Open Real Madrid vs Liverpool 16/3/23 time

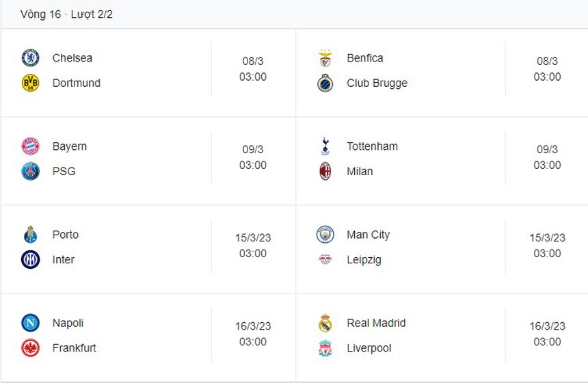547,334
